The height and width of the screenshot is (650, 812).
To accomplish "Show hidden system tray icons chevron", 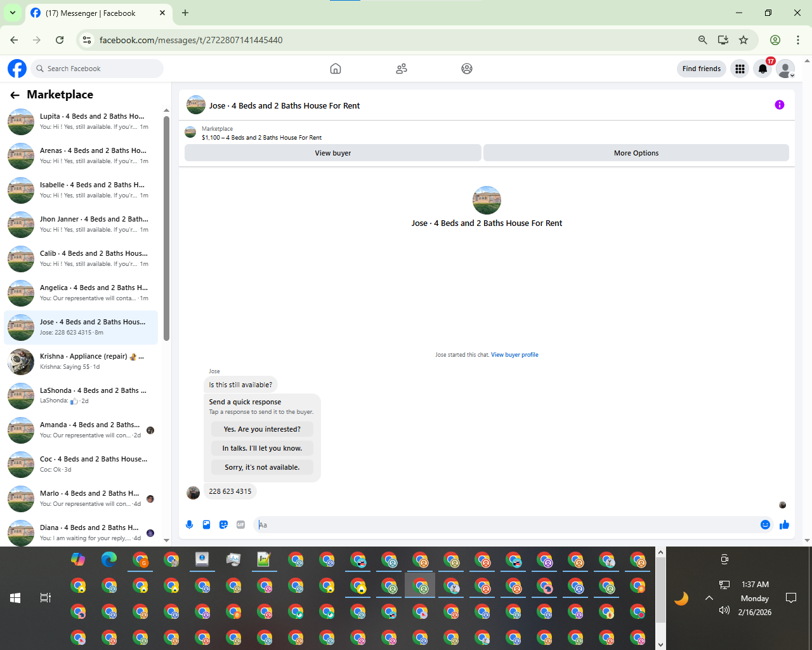I will click(x=709, y=598).
